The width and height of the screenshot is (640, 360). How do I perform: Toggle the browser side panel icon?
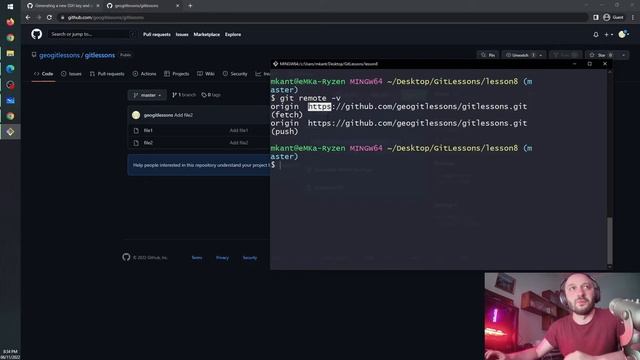596,18
